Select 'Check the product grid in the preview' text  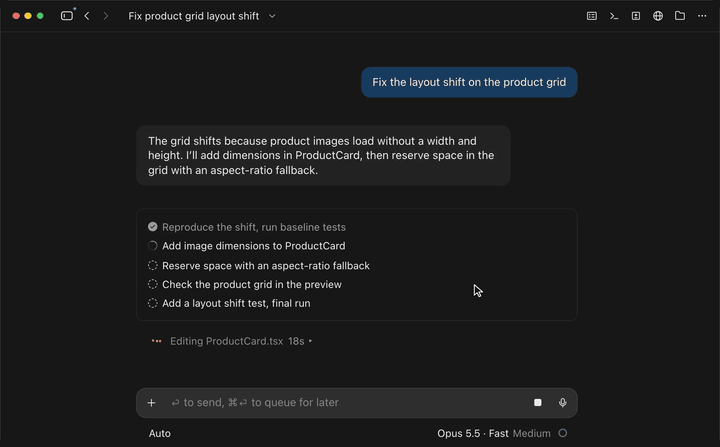click(x=252, y=284)
